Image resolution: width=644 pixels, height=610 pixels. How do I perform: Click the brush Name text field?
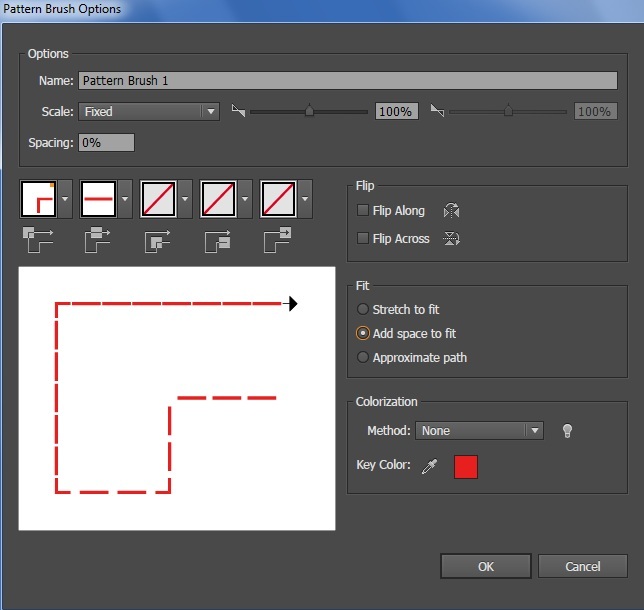tap(347, 81)
